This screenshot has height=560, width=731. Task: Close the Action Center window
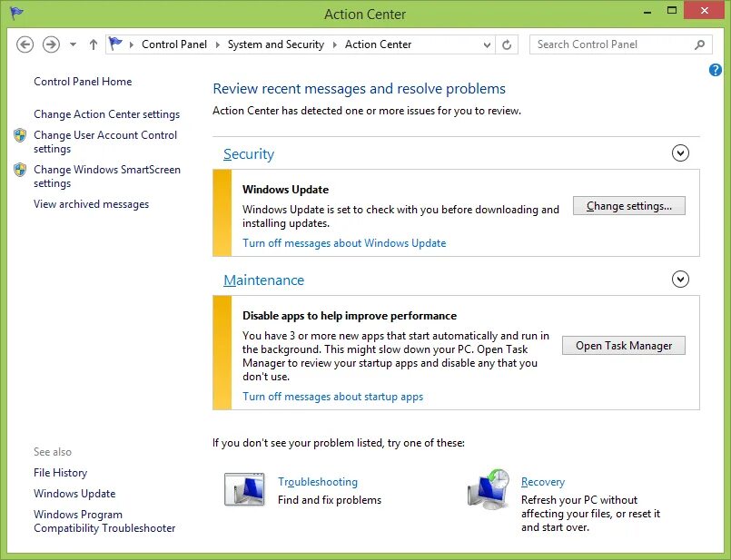pyautogui.click(x=704, y=10)
